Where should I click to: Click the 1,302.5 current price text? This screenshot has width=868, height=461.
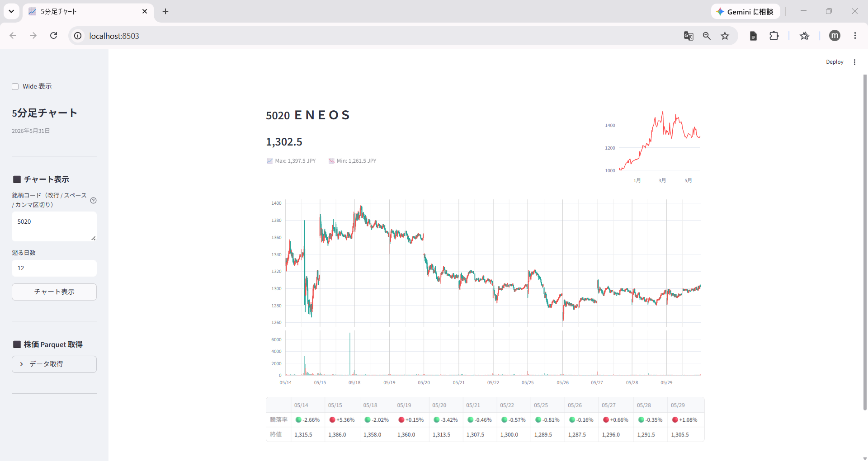pyautogui.click(x=284, y=142)
